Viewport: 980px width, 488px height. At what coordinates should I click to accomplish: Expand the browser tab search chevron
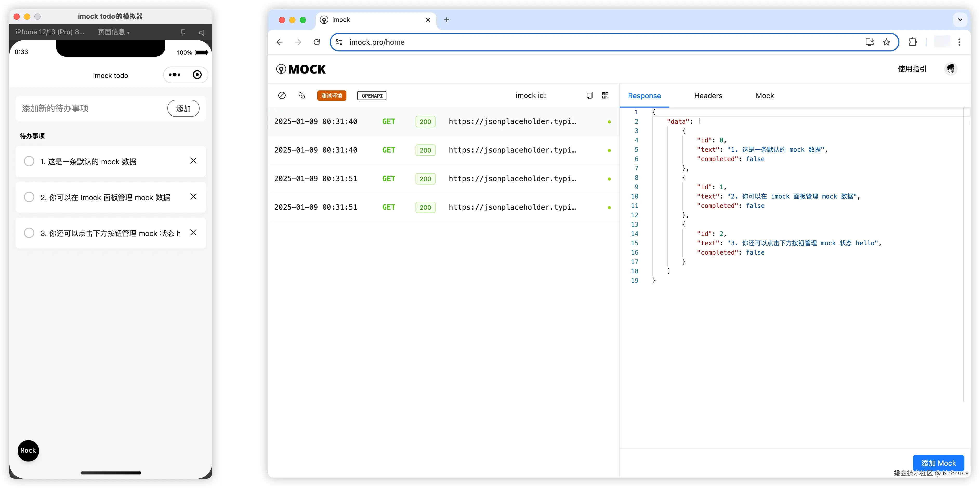click(x=960, y=20)
